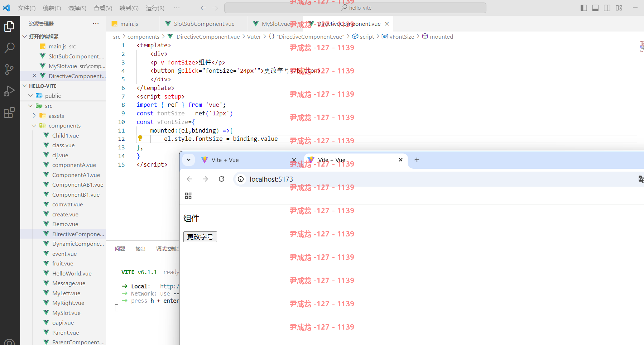The height and width of the screenshot is (345, 644).
Task: Open the browser apps grid icon
Action: tap(188, 196)
